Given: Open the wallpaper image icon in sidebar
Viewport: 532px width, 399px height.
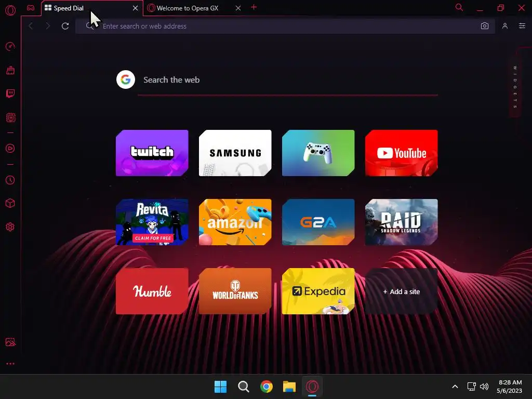Looking at the screenshot, I should [10, 342].
